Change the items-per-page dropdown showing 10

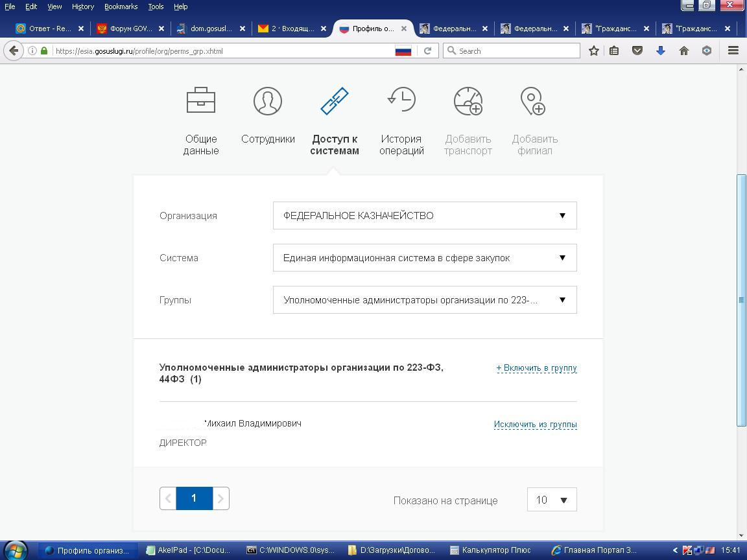tap(552, 500)
